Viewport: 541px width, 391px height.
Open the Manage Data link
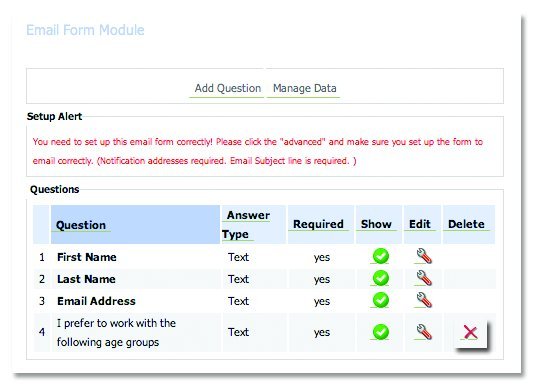[x=304, y=88]
